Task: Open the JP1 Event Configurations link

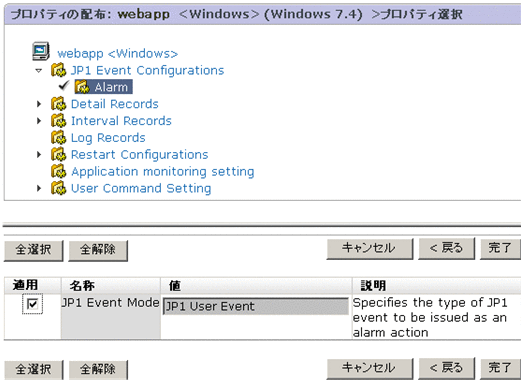Action: (147, 70)
